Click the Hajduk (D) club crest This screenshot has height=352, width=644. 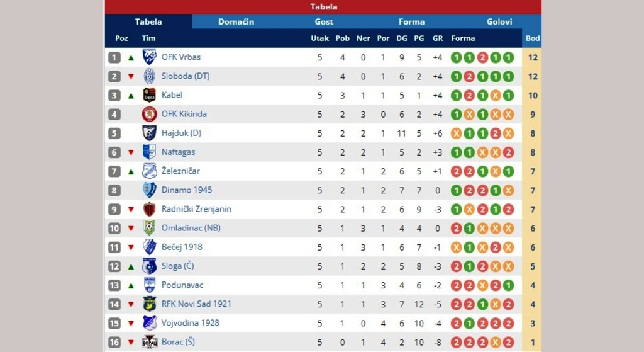[x=149, y=133]
